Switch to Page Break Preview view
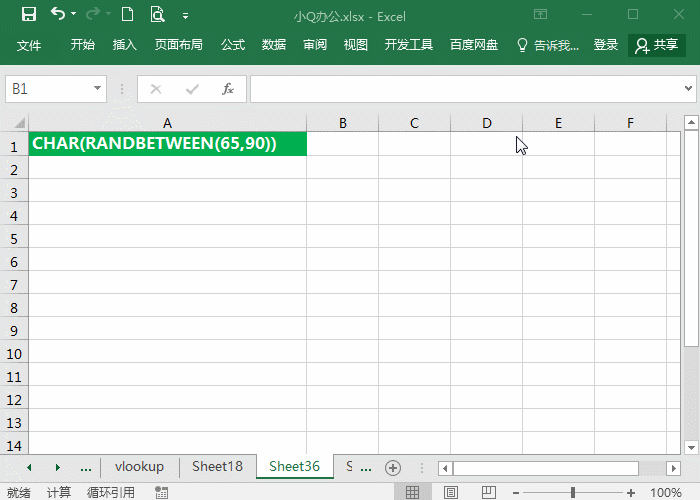 (x=489, y=492)
